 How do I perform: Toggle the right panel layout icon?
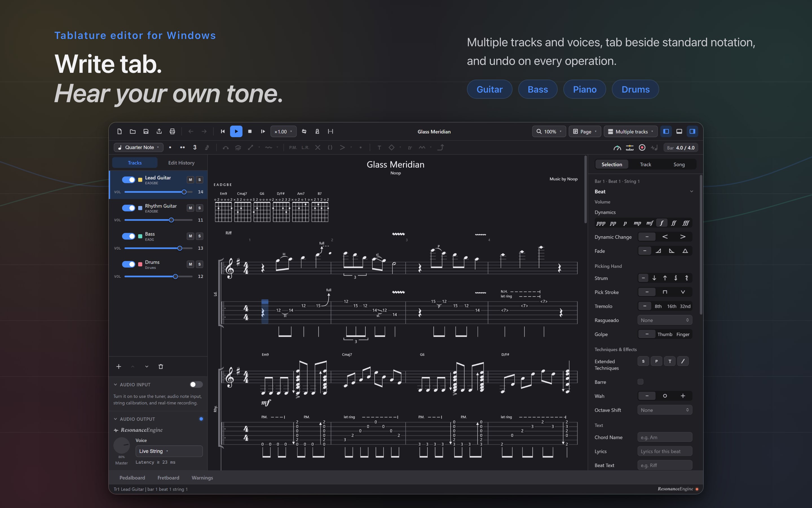692,131
